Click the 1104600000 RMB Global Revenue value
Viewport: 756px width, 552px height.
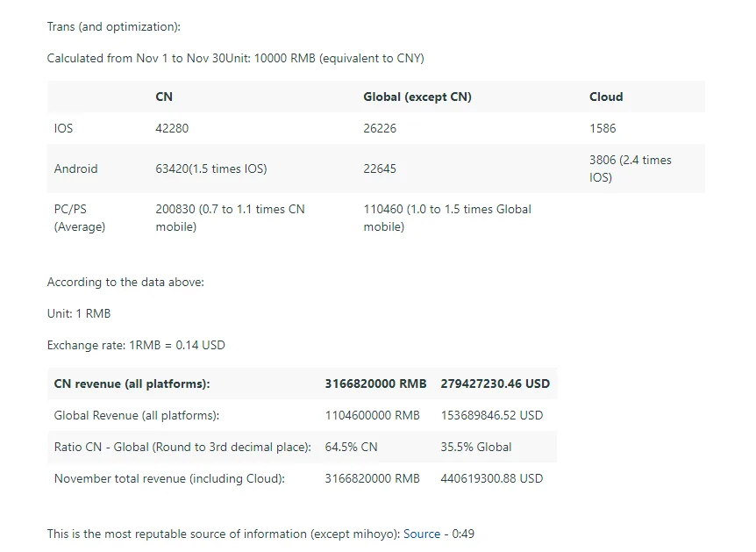(x=373, y=415)
